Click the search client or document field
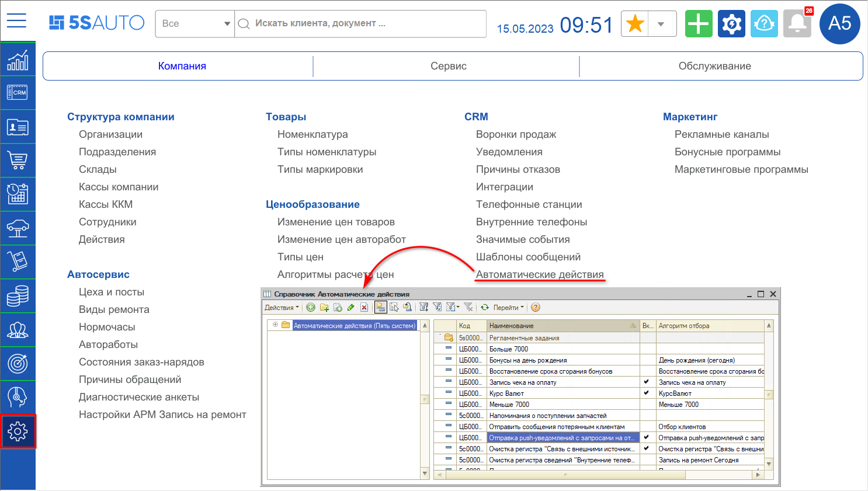868x491 pixels. [x=360, y=24]
